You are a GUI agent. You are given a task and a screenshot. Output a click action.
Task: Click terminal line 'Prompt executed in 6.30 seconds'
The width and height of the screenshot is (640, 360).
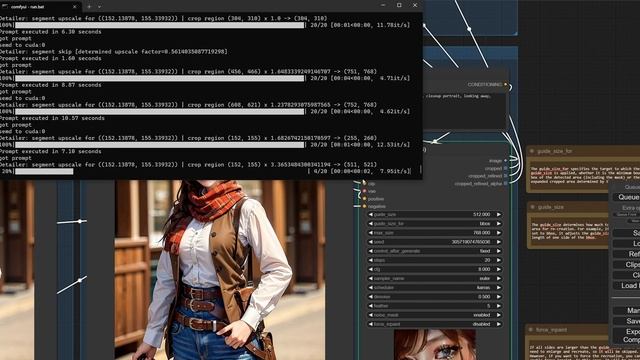click(51, 31)
